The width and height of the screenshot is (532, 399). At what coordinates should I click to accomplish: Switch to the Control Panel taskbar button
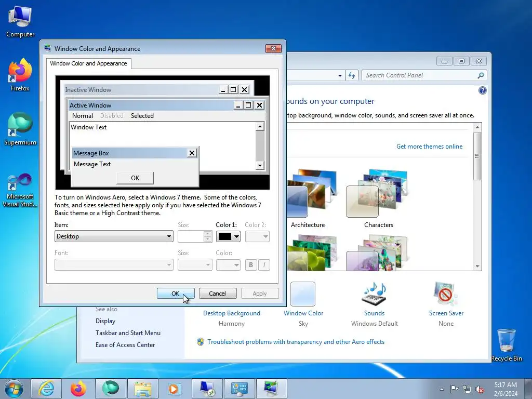click(x=240, y=389)
